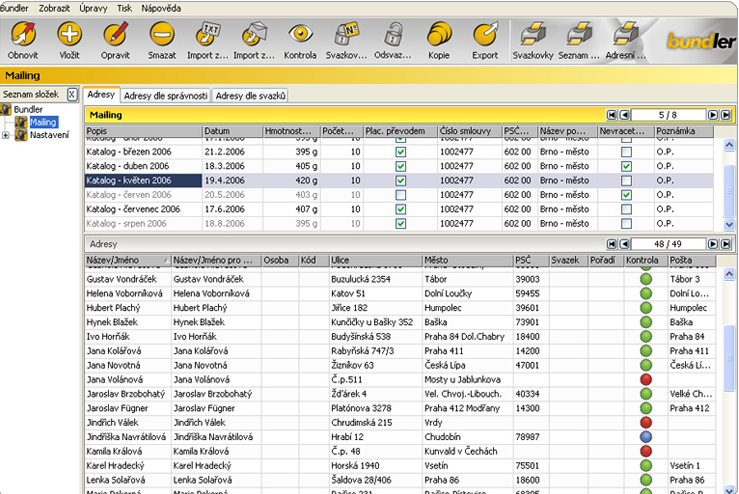Uncheck Nevracet for duben 2006
Screen dimensions: 739x494
626,166
